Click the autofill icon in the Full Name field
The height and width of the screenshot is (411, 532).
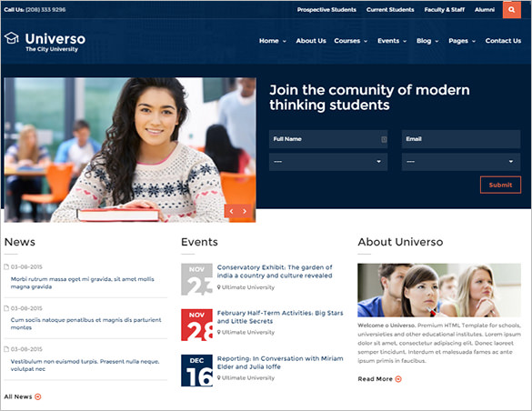[384, 139]
